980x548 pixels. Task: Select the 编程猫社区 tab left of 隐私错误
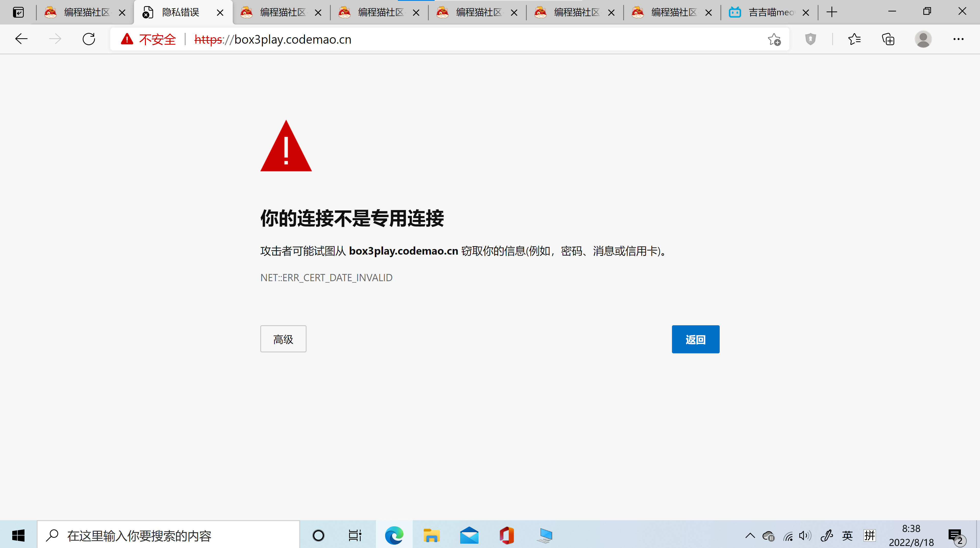click(x=85, y=13)
